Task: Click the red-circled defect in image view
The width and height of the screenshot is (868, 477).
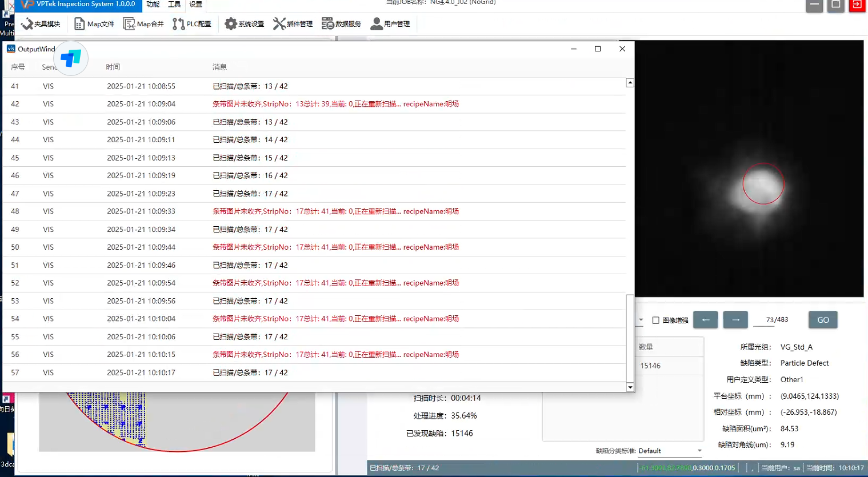Action: (x=763, y=184)
